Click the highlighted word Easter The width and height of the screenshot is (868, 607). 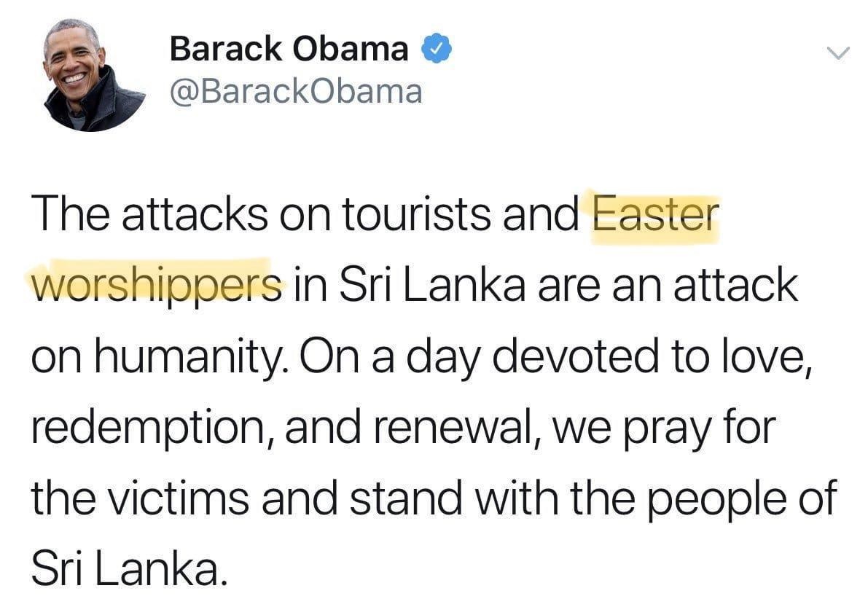654,218
